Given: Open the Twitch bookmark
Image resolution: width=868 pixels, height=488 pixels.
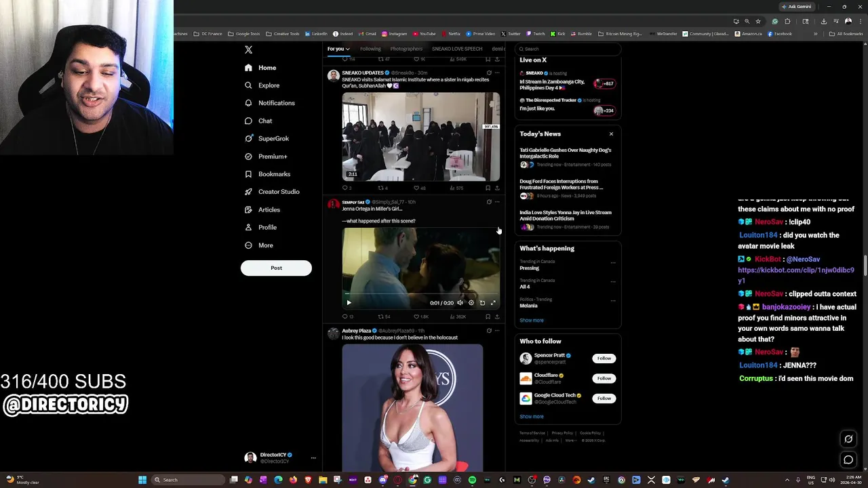Looking at the screenshot, I should coord(535,34).
